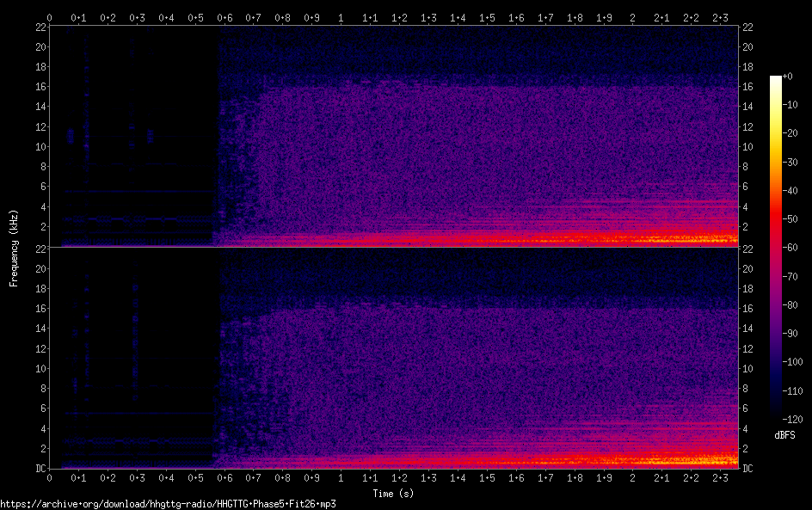812x510 pixels.
Task: Click the 0.5 tick on bottom time axis
Action: pos(195,477)
